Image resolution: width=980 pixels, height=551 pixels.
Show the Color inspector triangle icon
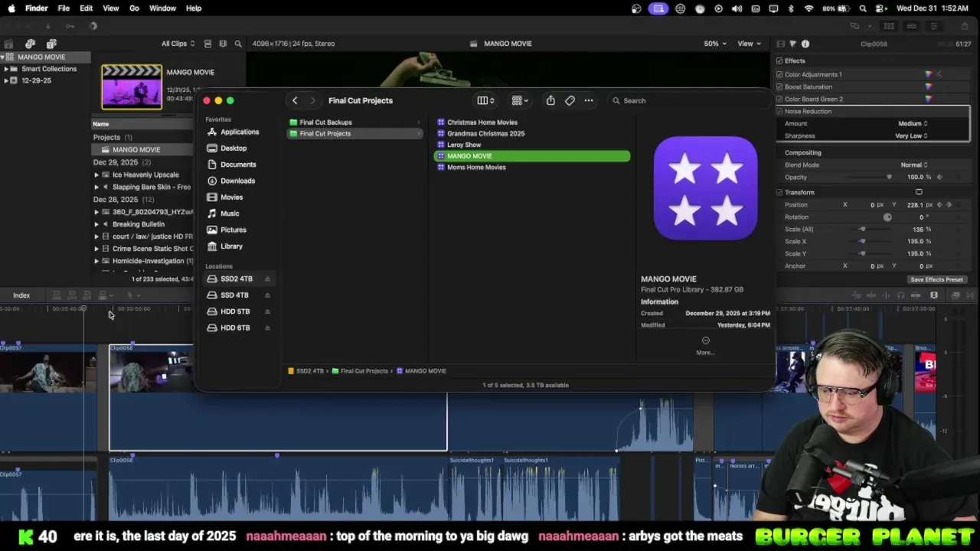(792, 44)
